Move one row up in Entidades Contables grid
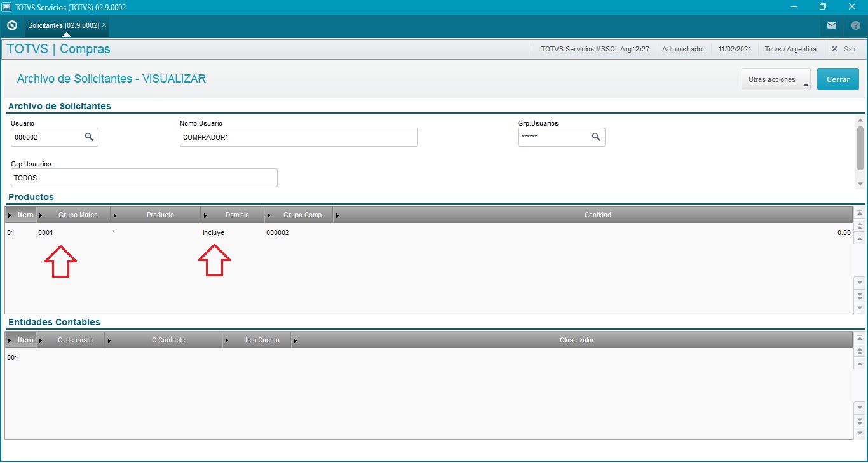Viewport: 868px width, 463px height. point(860,364)
